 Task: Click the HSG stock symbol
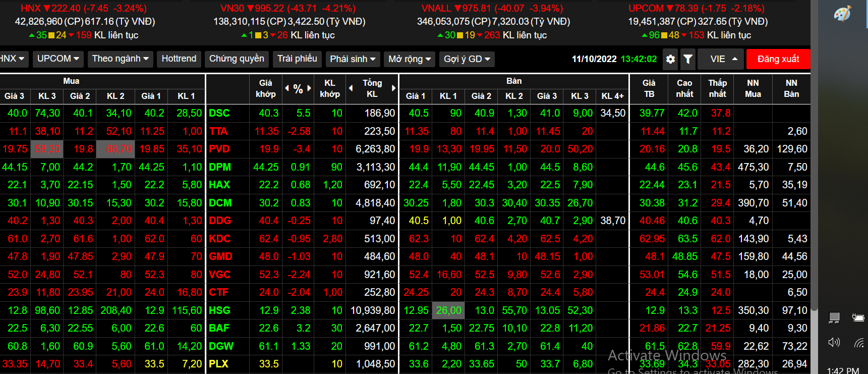pos(219,310)
